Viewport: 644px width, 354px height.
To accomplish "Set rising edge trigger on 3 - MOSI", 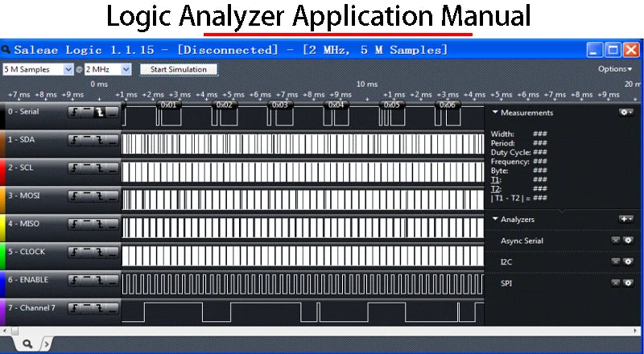I will pyautogui.click(x=74, y=196).
